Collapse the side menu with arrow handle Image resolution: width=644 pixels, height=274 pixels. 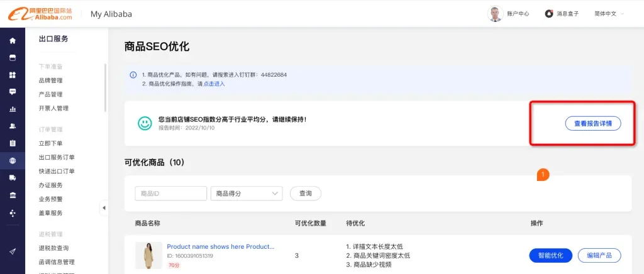[104, 208]
